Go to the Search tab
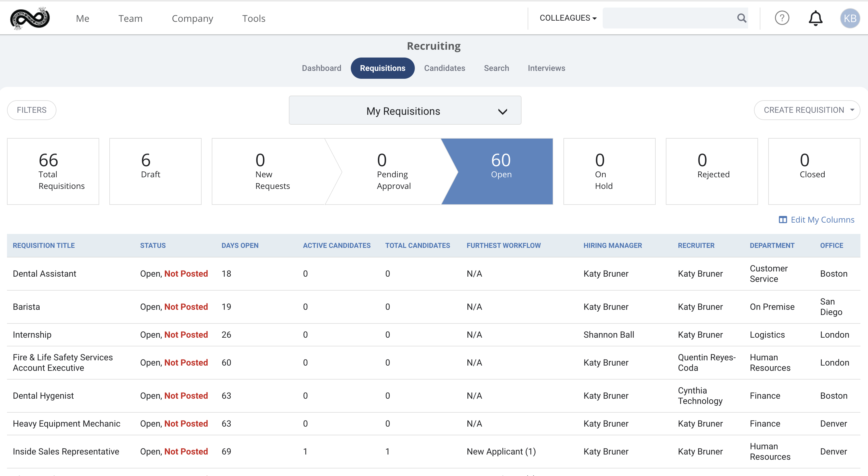 click(496, 68)
